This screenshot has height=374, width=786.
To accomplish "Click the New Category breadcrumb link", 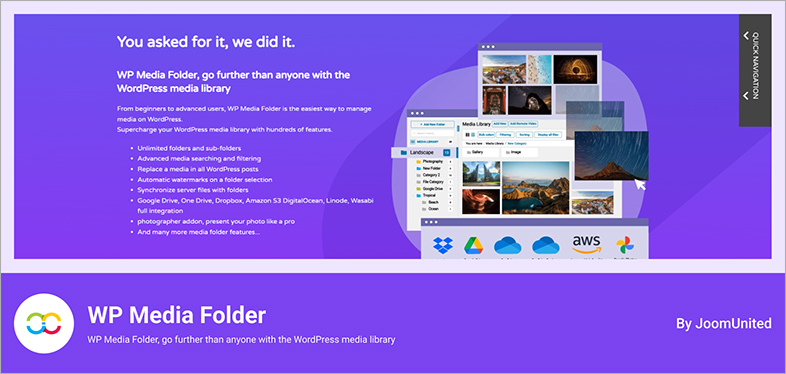I will click(516, 143).
